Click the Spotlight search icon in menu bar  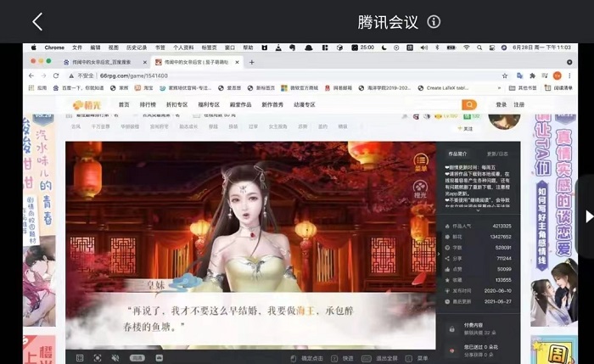coord(479,48)
